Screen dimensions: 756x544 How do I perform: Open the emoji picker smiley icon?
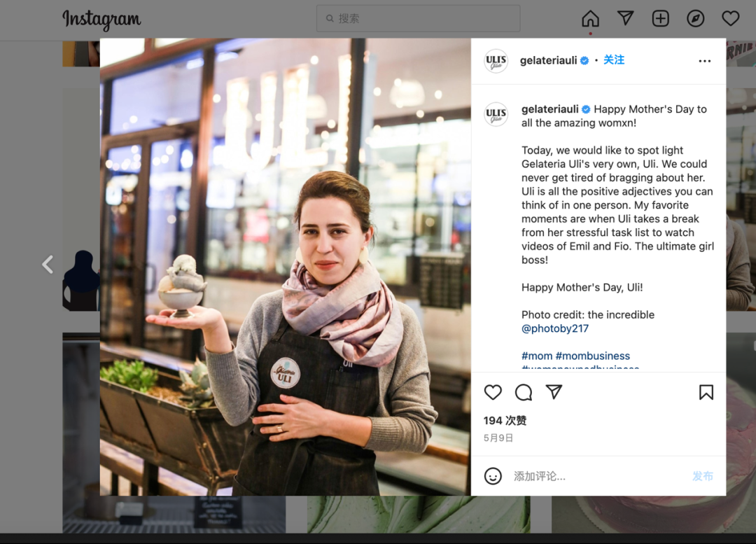pyautogui.click(x=493, y=476)
